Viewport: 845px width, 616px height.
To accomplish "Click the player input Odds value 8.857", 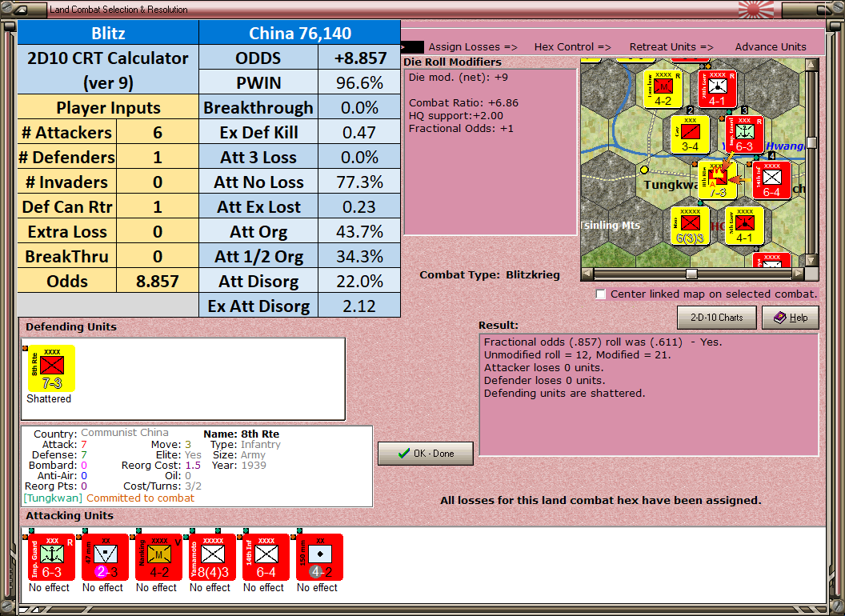I will click(x=158, y=282).
